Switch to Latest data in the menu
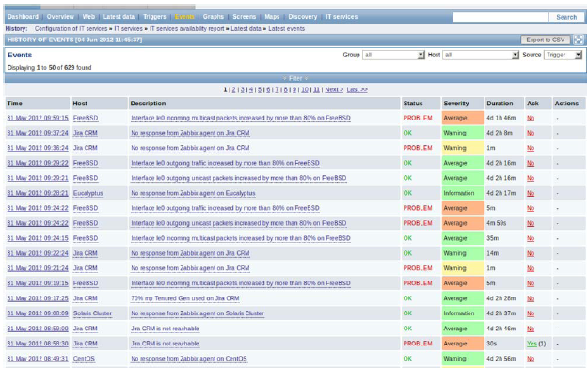This screenshot has height=369, width=588. [119, 17]
